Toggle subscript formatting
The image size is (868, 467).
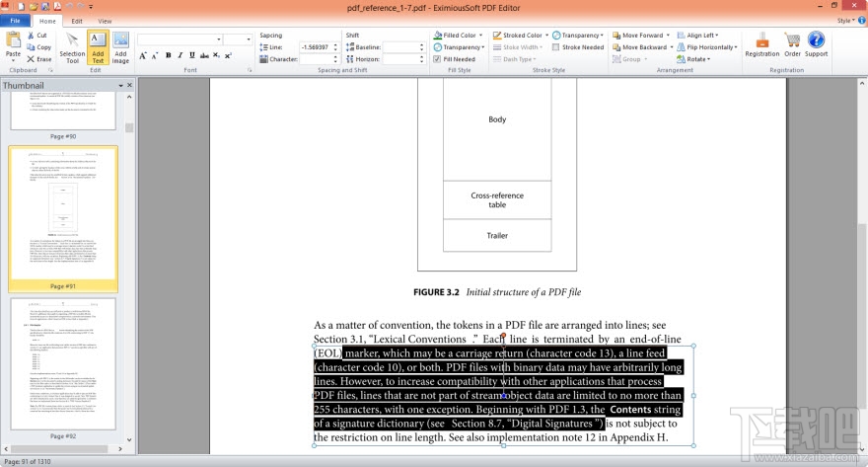[216, 55]
